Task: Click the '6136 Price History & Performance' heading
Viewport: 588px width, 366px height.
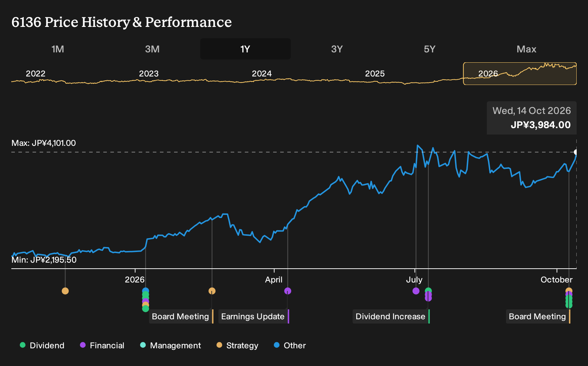Action: click(122, 22)
